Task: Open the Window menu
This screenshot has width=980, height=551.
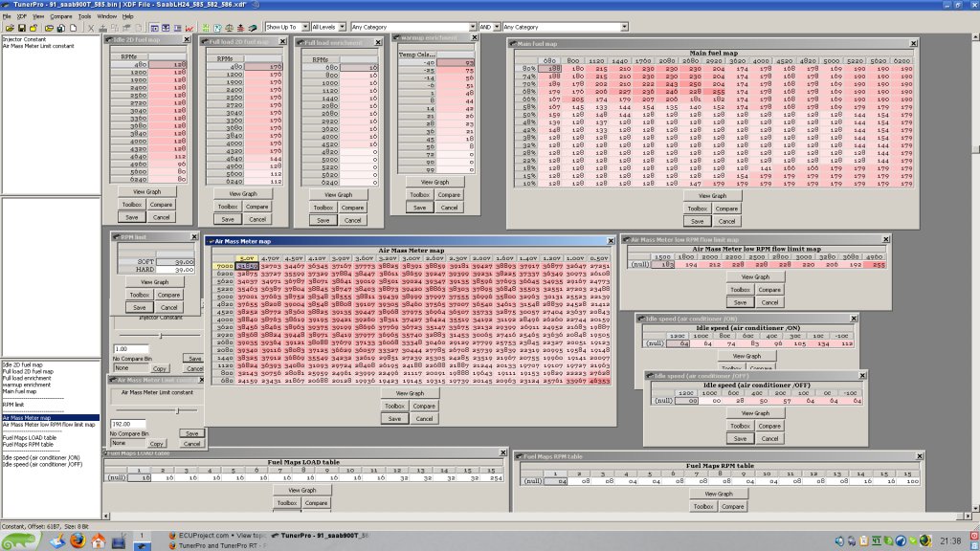Action: (x=106, y=16)
